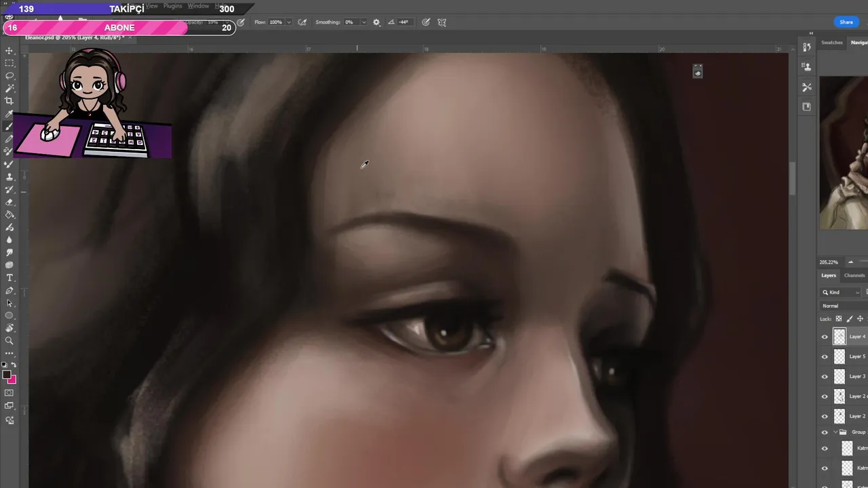Open the Kind layer filter dropdown
Viewport: 868px width, 488px height.
pyautogui.click(x=841, y=292)
